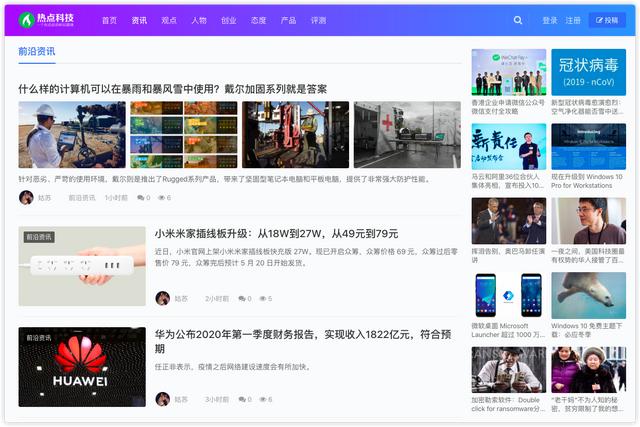Open the 人物 section
Viewport: 640px width, 427px height.
tap(199, 20)
